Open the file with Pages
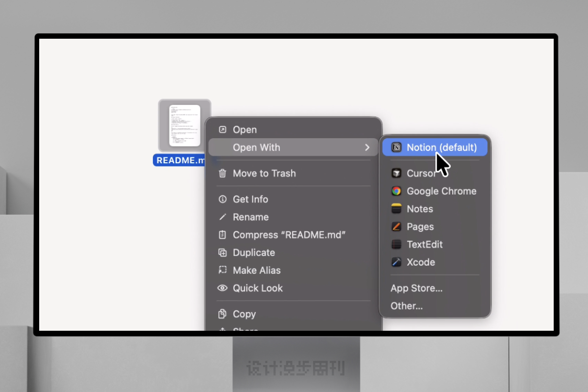588x392 pixels. click(x=435, y=226)
